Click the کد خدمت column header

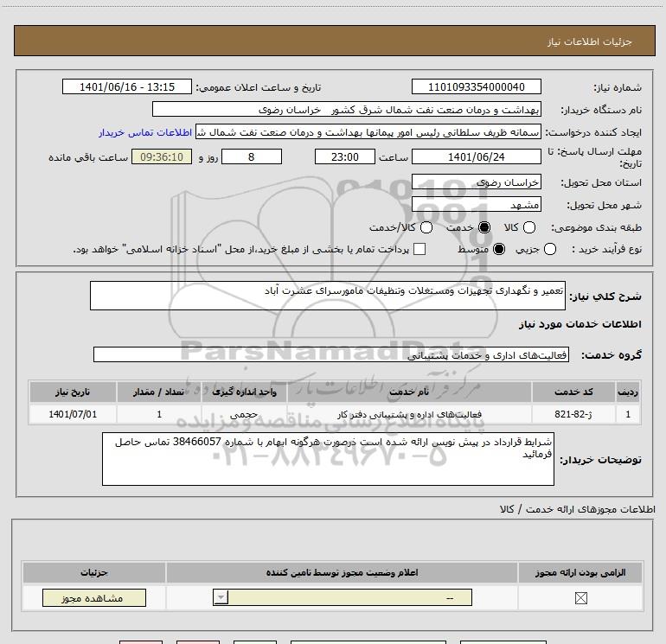(x=573, y=392)
